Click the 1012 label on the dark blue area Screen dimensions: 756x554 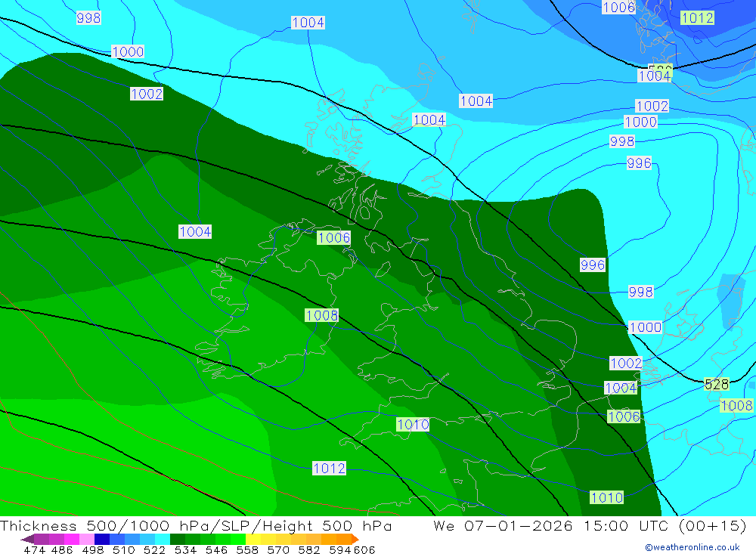click(697, 18)
